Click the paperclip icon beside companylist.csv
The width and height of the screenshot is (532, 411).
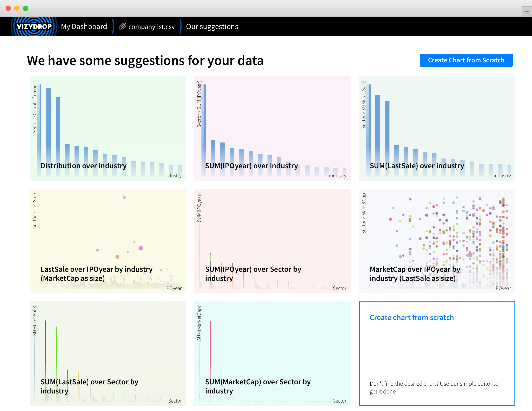point(122,26)
